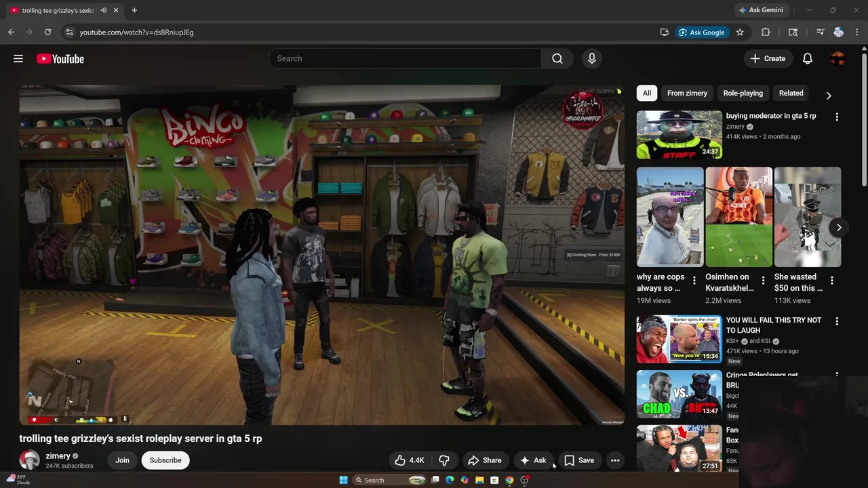Mute the tab via the speaker icon

coord(104,10)
